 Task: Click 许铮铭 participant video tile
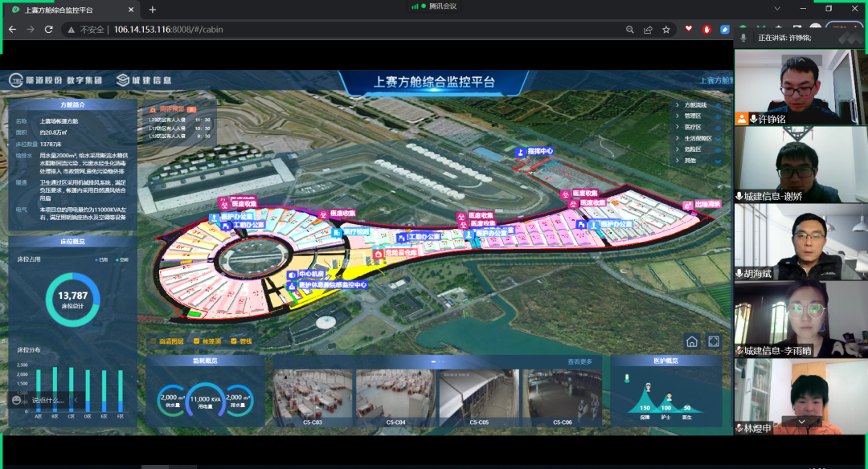801,88
